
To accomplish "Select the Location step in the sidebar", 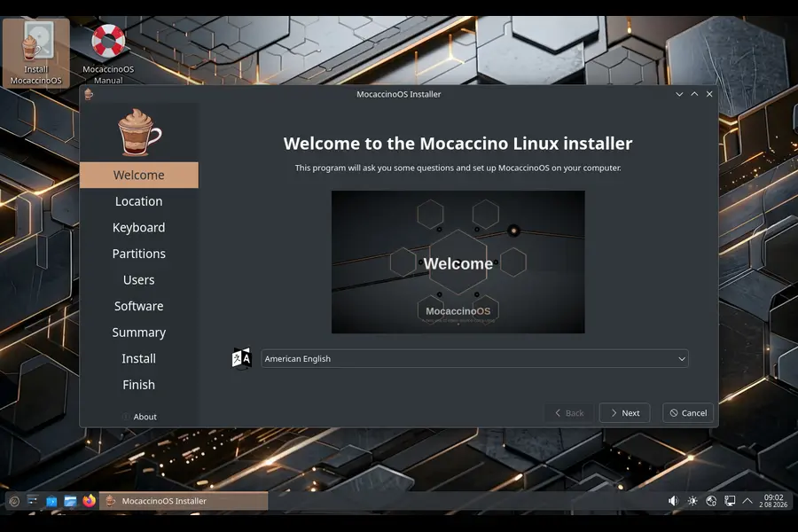I will tap(139, 201).
